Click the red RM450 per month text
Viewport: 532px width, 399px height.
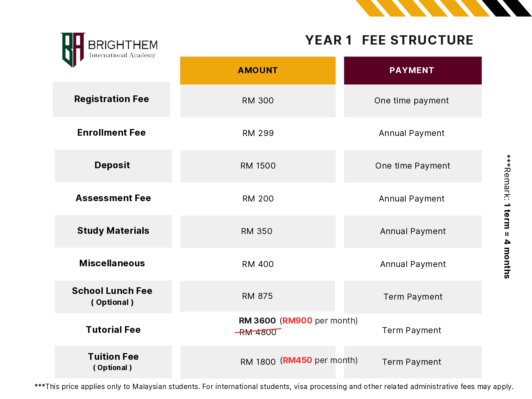(x=297, y=360)
